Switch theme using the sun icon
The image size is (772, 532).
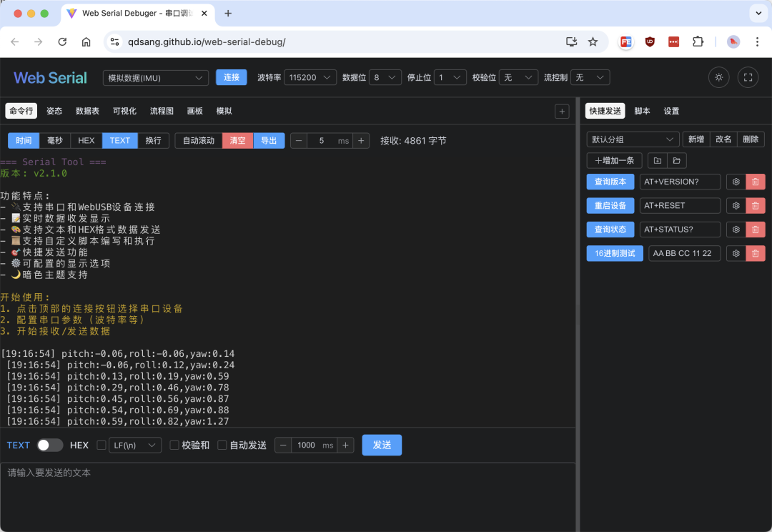coord(718,77)
